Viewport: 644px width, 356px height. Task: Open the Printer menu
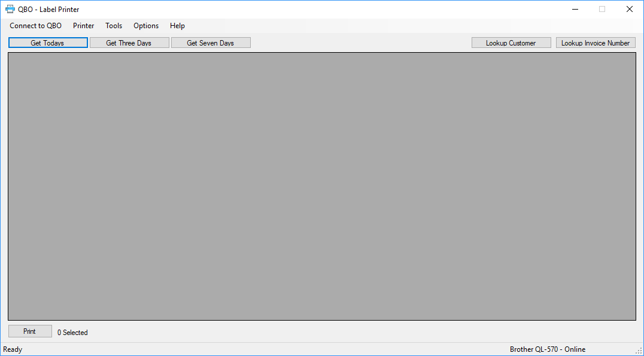(83, 26)
